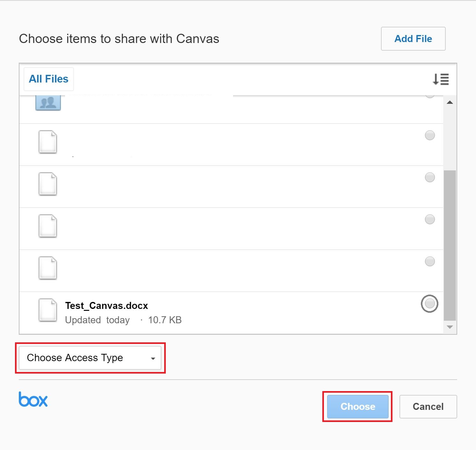
Task: Confirm selection with the Choose button
Action: click(x=357, y=407)
